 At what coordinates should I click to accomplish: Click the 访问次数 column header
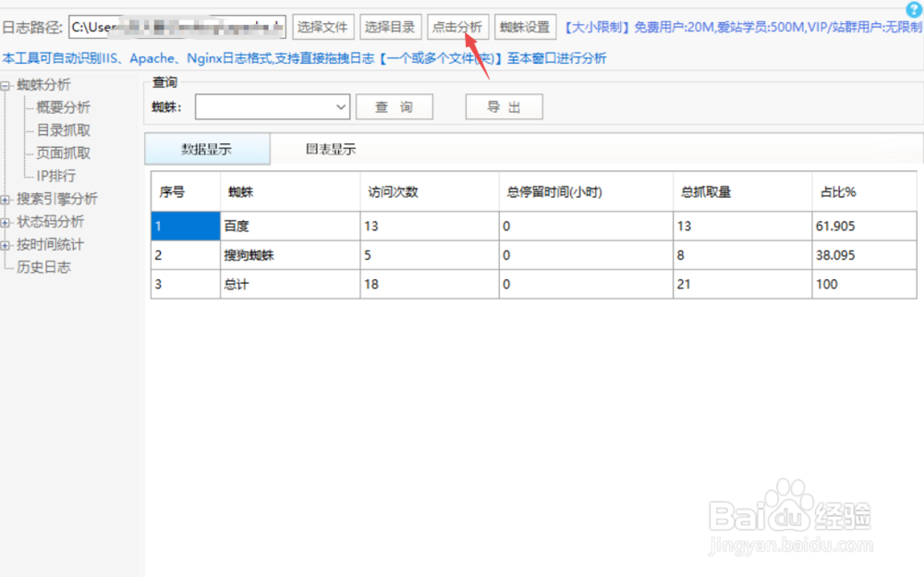pos(430,191)
